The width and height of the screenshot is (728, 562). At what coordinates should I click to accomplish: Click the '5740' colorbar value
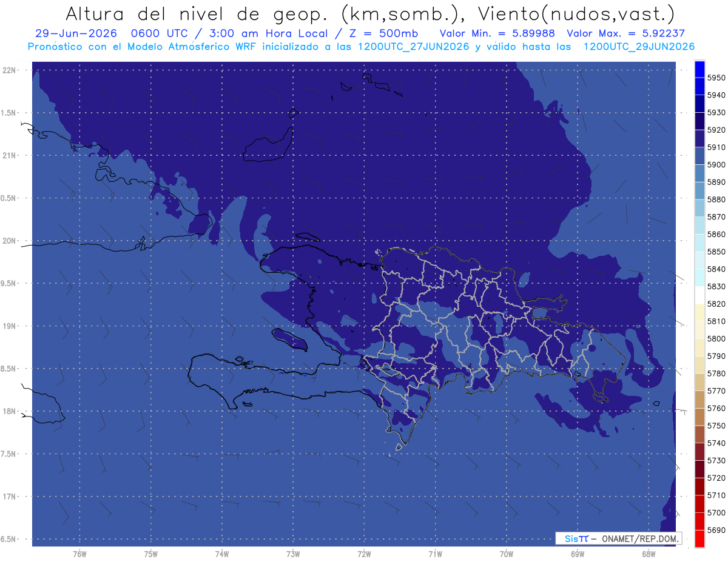(x=716, y=443)
